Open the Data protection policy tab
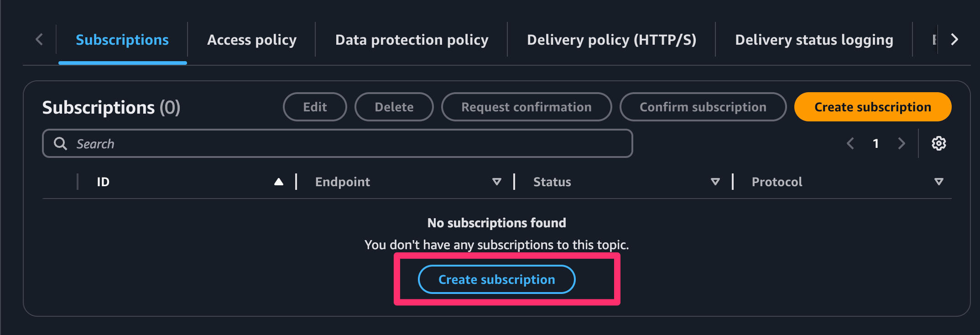 click(412, 40)
